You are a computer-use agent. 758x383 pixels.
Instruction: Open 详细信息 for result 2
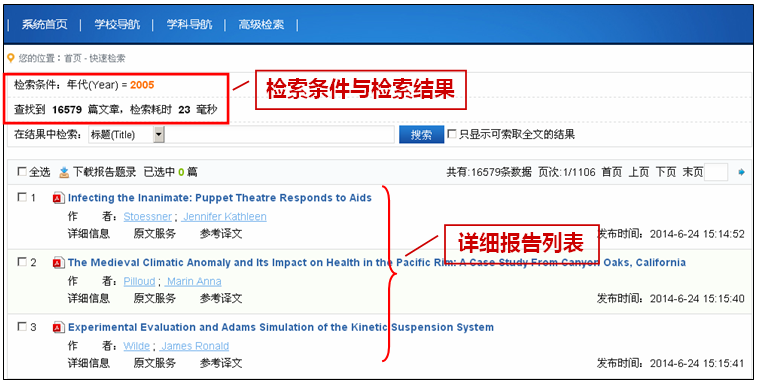click(x=88, y=298)
